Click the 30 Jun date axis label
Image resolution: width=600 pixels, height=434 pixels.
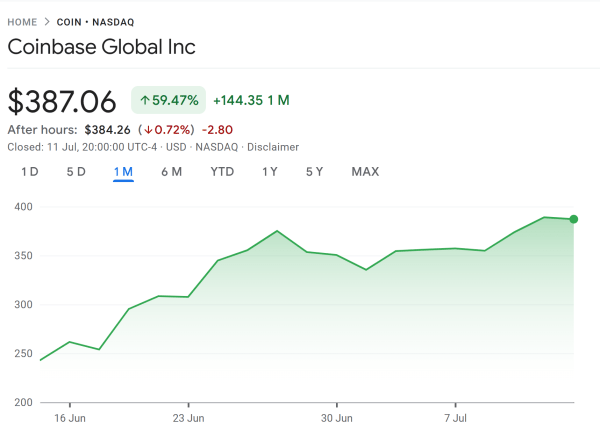[338, 417]
